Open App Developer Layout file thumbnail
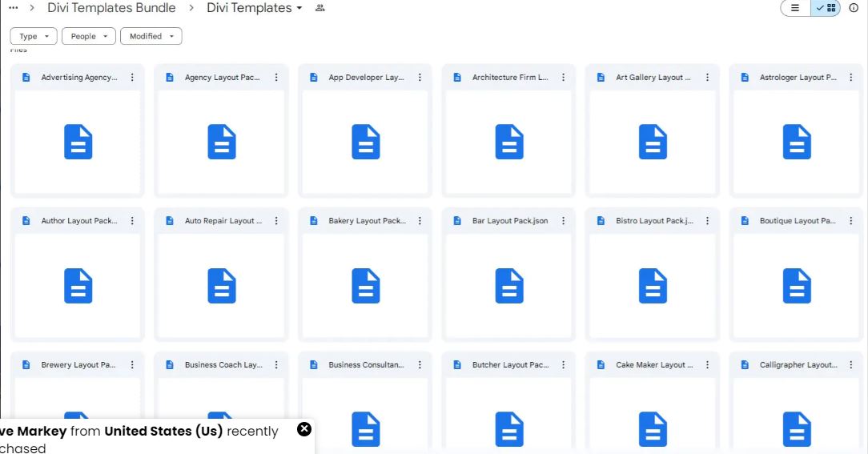 [x=365, y=143]
